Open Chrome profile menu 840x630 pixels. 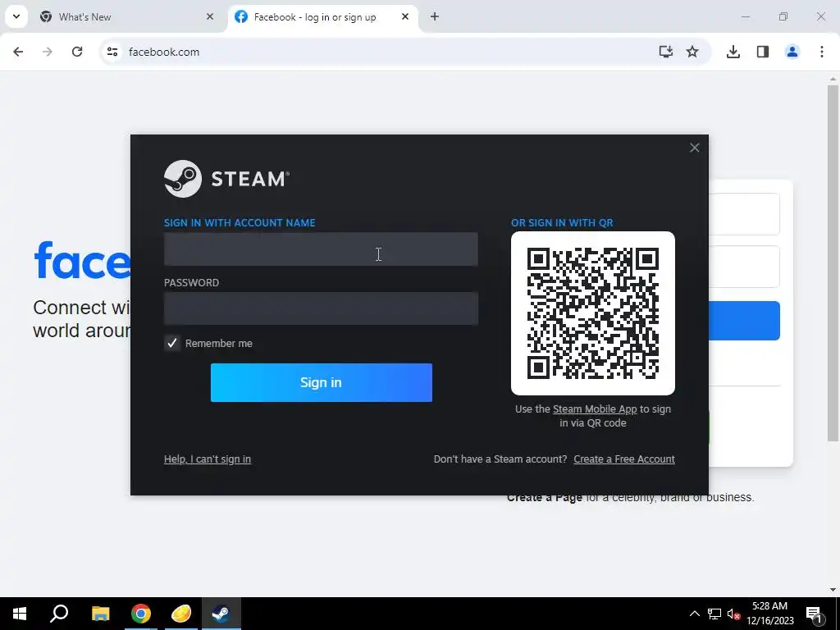coord(792,52)
